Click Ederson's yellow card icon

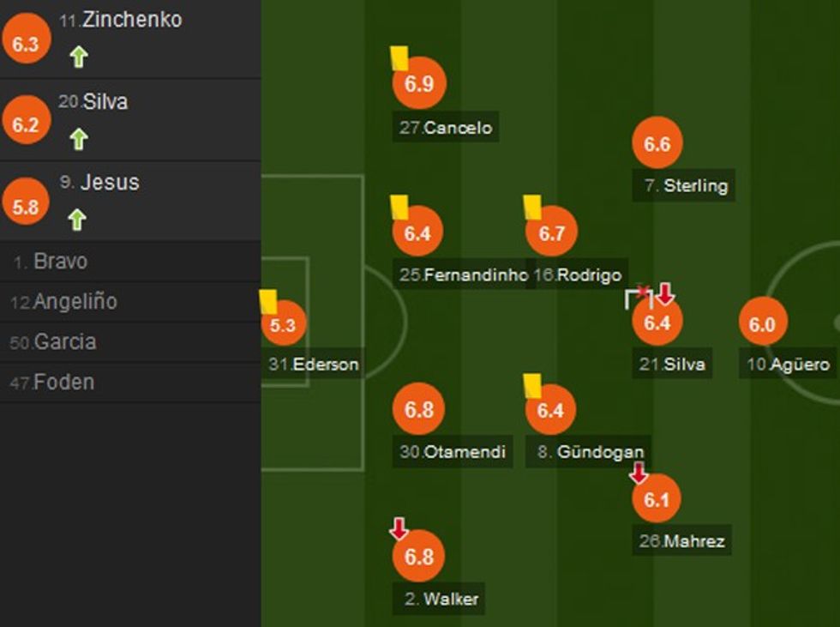pos(267,300)
